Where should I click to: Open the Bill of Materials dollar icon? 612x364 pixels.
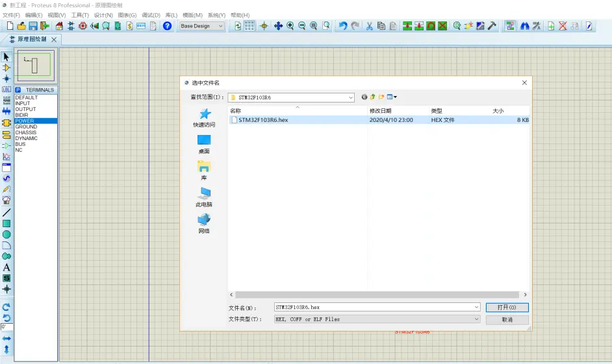click(129, 26)
